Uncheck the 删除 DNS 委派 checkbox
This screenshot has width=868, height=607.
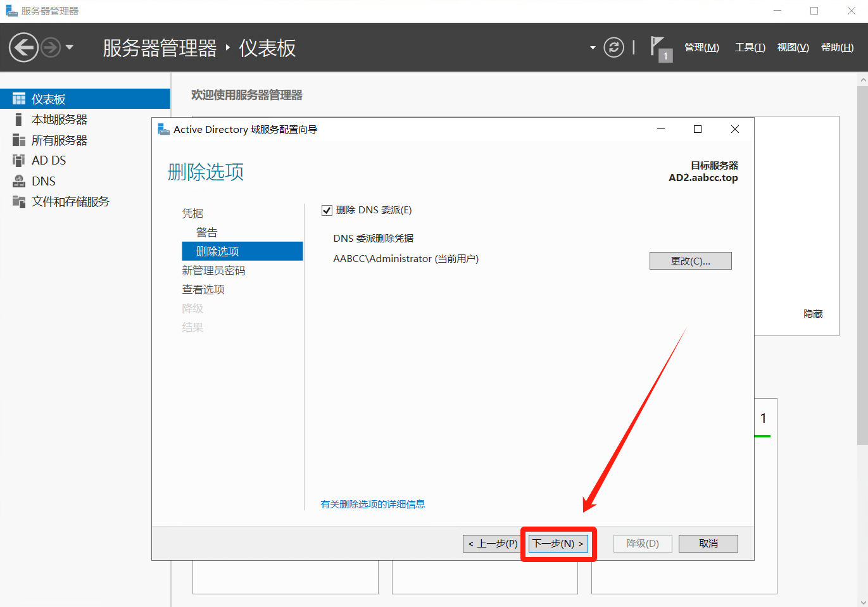(327, 210)
